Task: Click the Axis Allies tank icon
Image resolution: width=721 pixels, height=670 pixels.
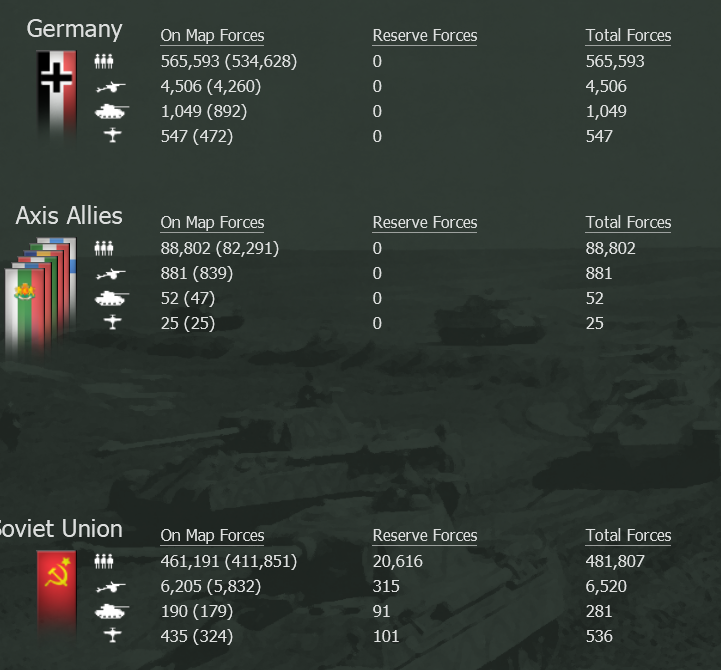Action: (x=112, y=299)
